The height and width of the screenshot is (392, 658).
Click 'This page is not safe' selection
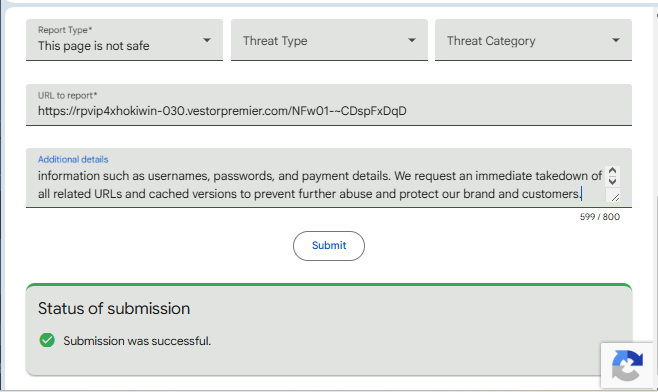(x=94, y=46)
